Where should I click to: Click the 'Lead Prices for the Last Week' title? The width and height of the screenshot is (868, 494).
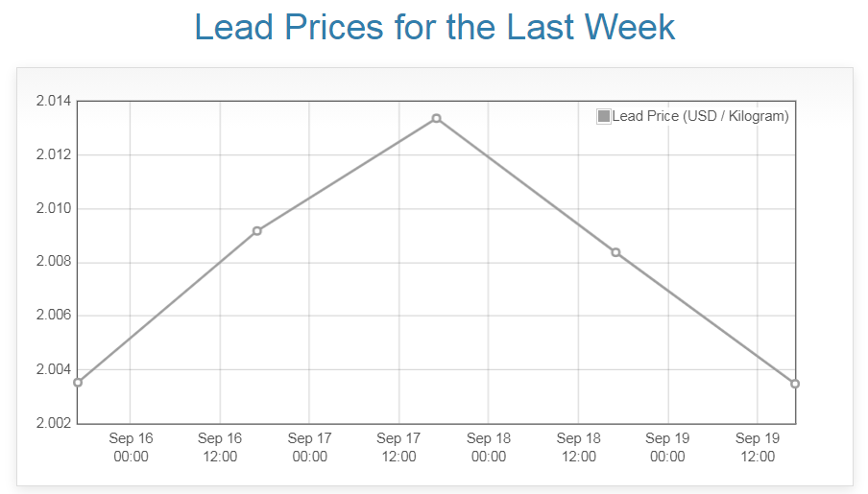(434, 27)
